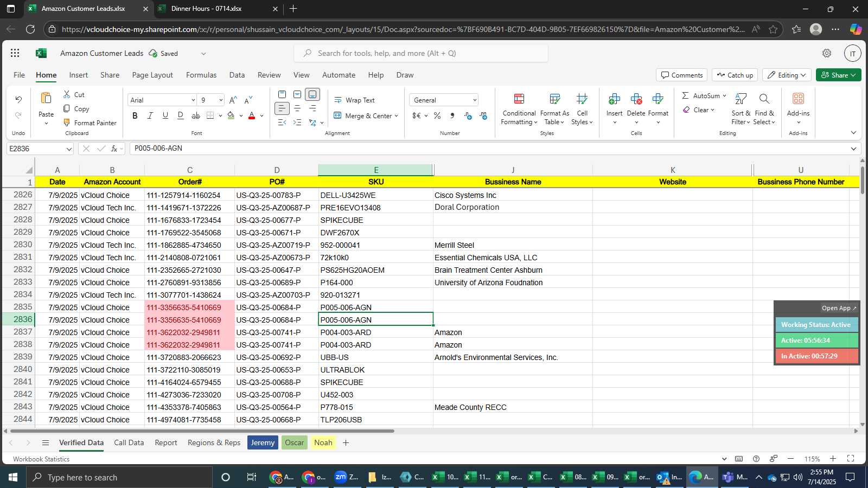Screen dimensions: 868x488
Task: Toggle underline formatting
Action: point(165,115)
